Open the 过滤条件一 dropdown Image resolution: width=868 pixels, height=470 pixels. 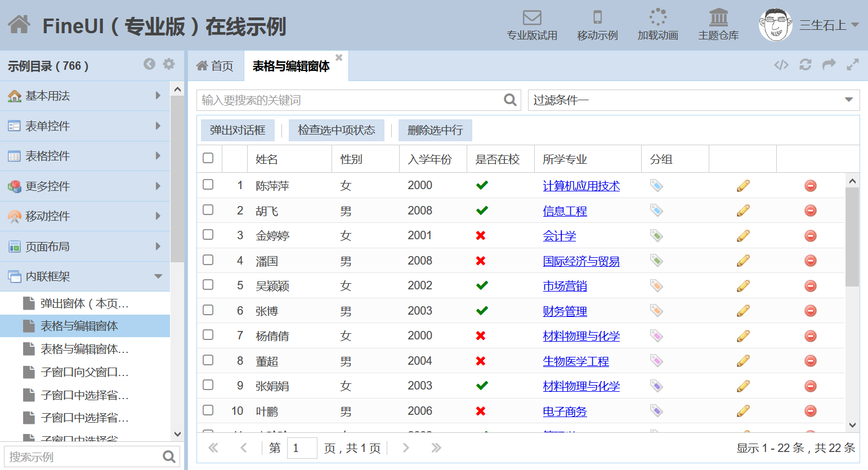(x=849, y=100)
